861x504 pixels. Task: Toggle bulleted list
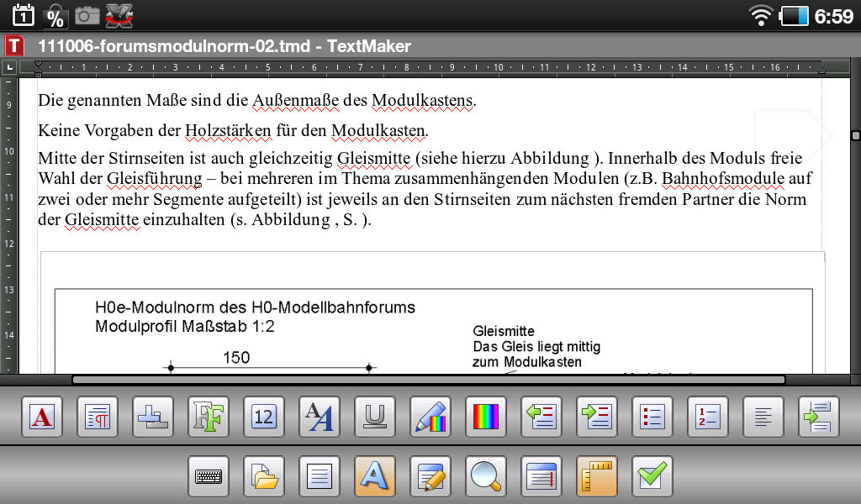coord(652,417)
